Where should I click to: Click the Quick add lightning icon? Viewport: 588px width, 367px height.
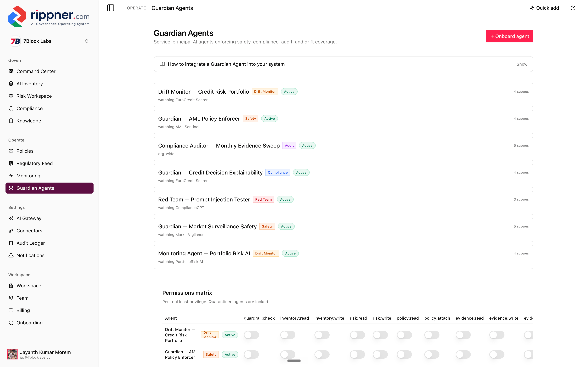[532, 8]
